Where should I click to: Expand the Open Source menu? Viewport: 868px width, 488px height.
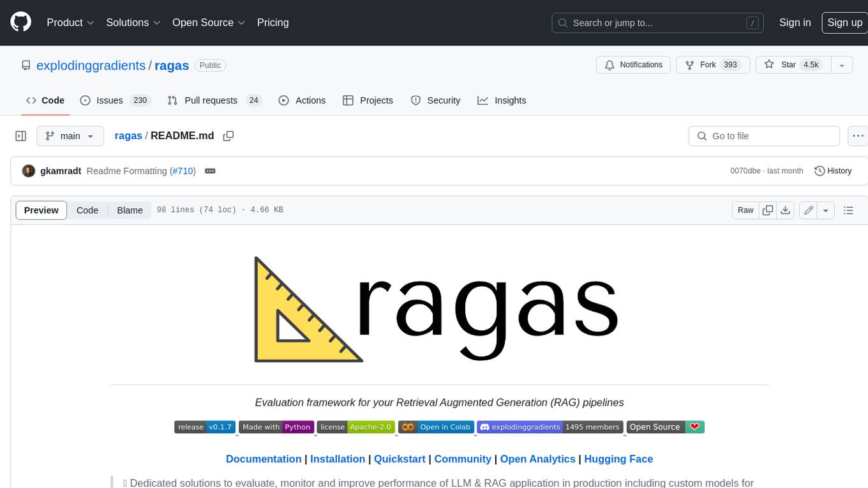(x=209, y=22)
